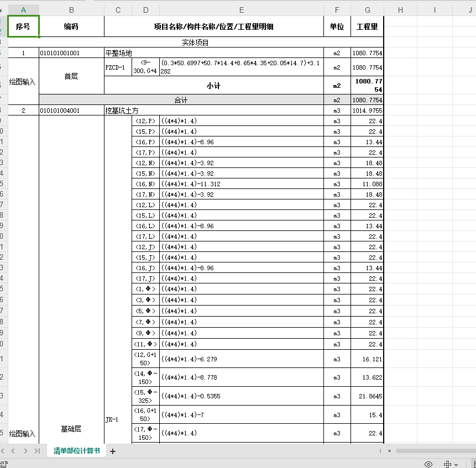Go to the next sheet tab arrow

pos(25,451)
